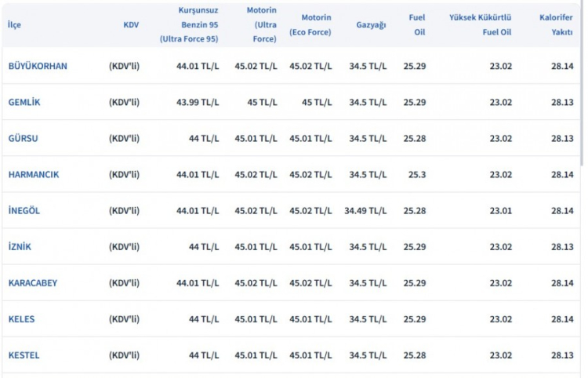Select the HARMANCIK district link
The image size is (588, 378).
click(x=34, y=175)
